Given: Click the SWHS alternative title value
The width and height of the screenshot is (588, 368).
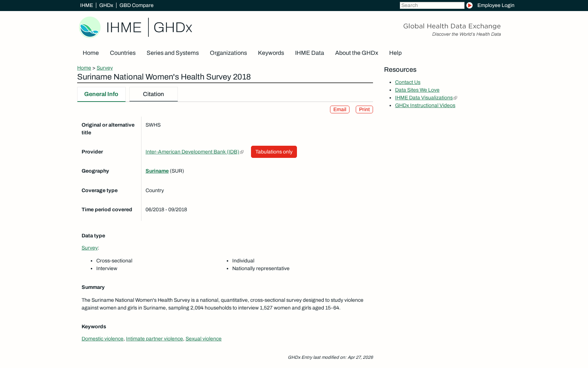Looking at the screenshot, I should coord(153,125).
